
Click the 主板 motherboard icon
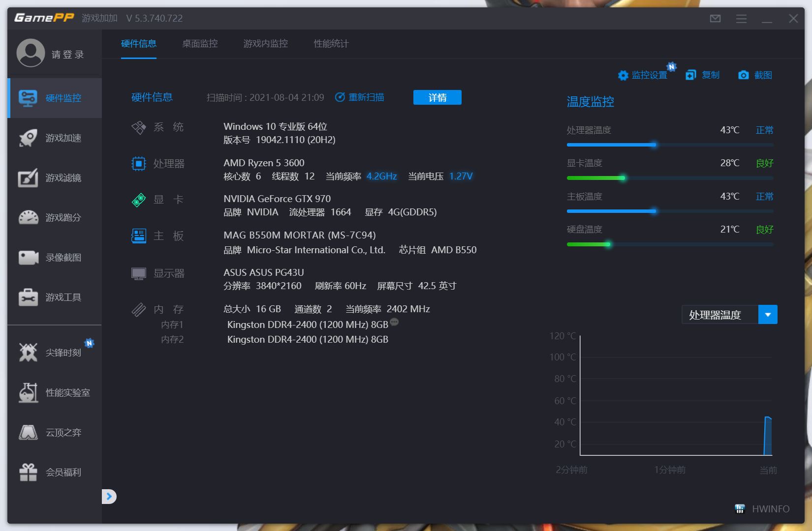pyautogui.click(x=139, y=236)
